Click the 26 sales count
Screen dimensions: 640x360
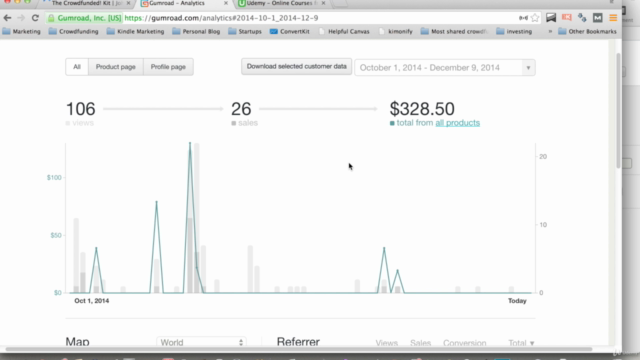coord(241,109)
